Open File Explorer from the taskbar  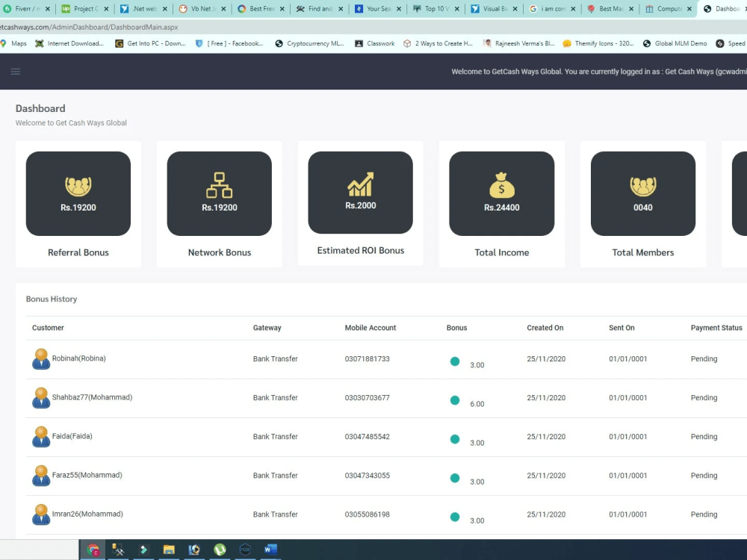tap(169, 550)
